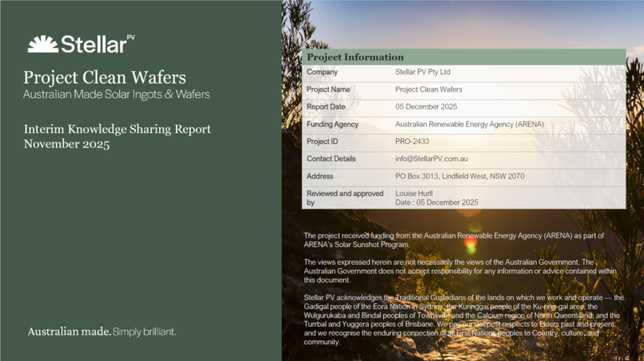Click the Australian made. Simply brilliant. tagline
The height and width of the screenshot is (361, 644).
tap(101, 332)
